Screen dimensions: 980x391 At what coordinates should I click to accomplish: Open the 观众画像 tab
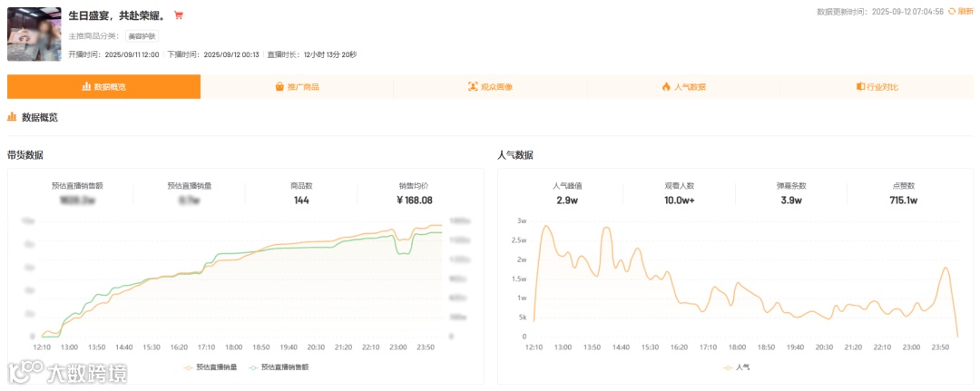(x=491, y=87)
